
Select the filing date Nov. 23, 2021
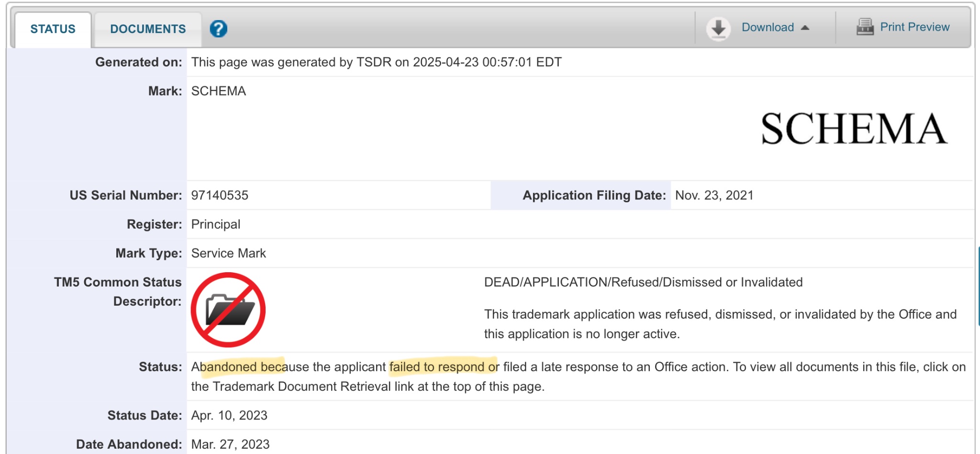(714, 195)
